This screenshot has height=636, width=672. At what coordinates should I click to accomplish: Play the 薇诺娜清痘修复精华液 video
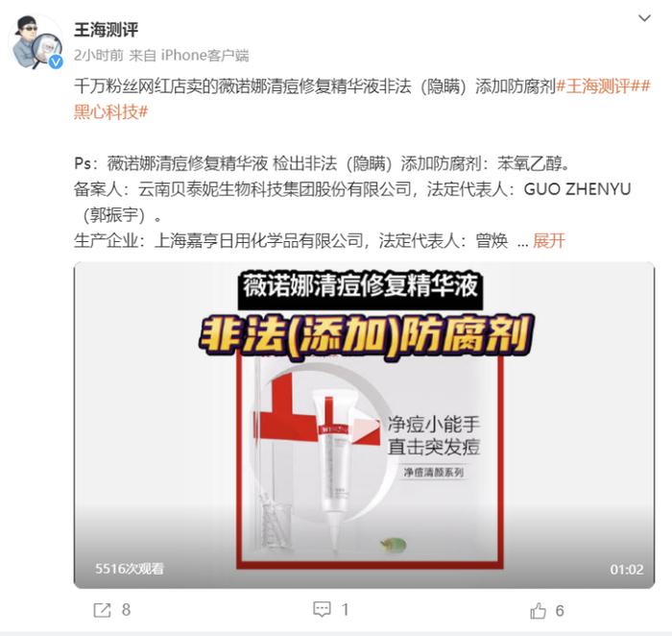(364, 425)
